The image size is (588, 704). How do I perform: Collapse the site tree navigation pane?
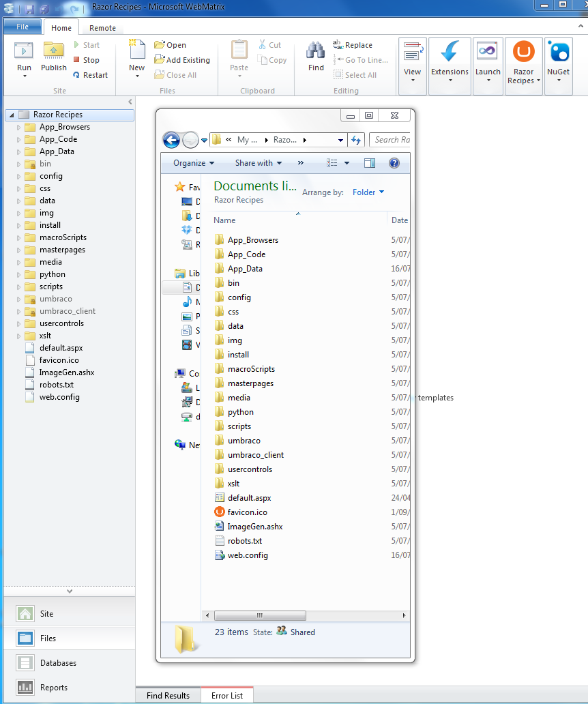coord(130,102)
